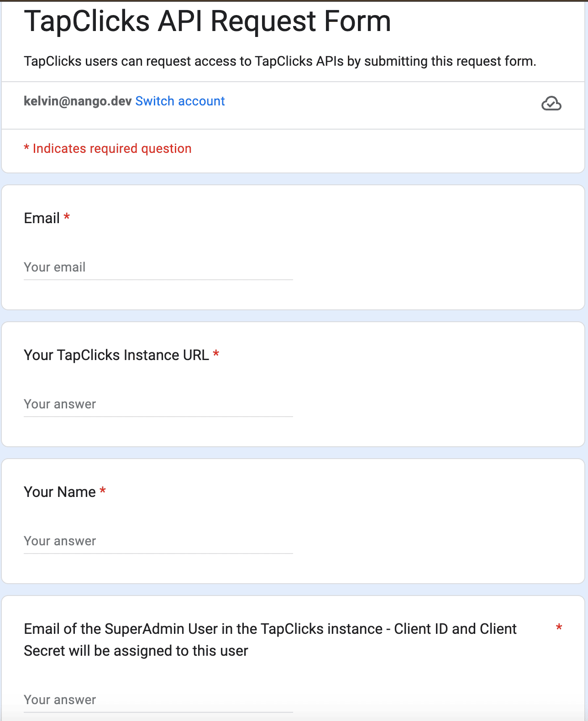Click the Email question label
Image resolution: width=588 pixels, height=721 pixels.
pos(42,218)
